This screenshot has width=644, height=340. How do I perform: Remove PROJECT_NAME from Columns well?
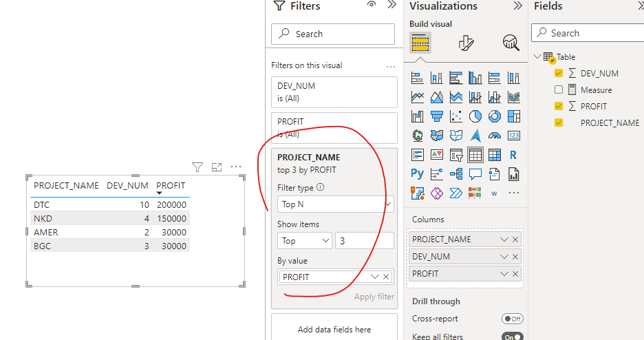point(515,240)
